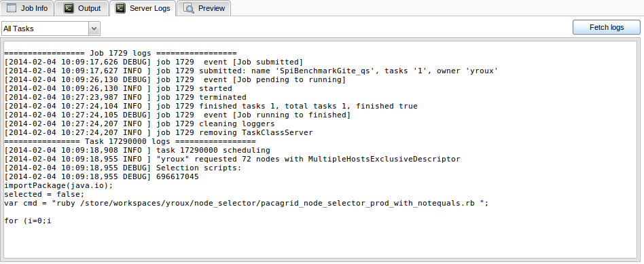
Task: Click the 'job 1729 terminated' log line
Action: pyautogui.click(x=125, y=97)
